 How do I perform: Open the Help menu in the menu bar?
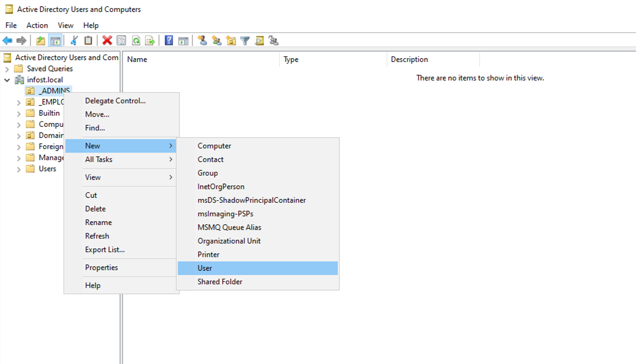click(x=91, y=25)
